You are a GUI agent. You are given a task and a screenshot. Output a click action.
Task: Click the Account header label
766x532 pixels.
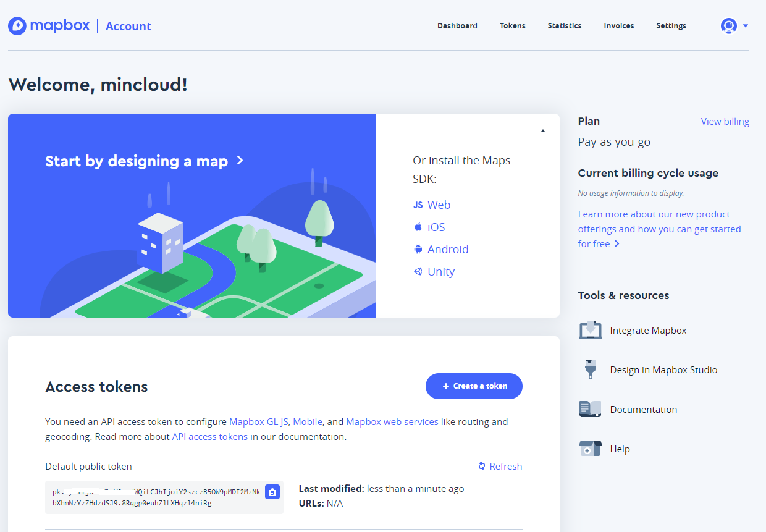coord(128,26)
